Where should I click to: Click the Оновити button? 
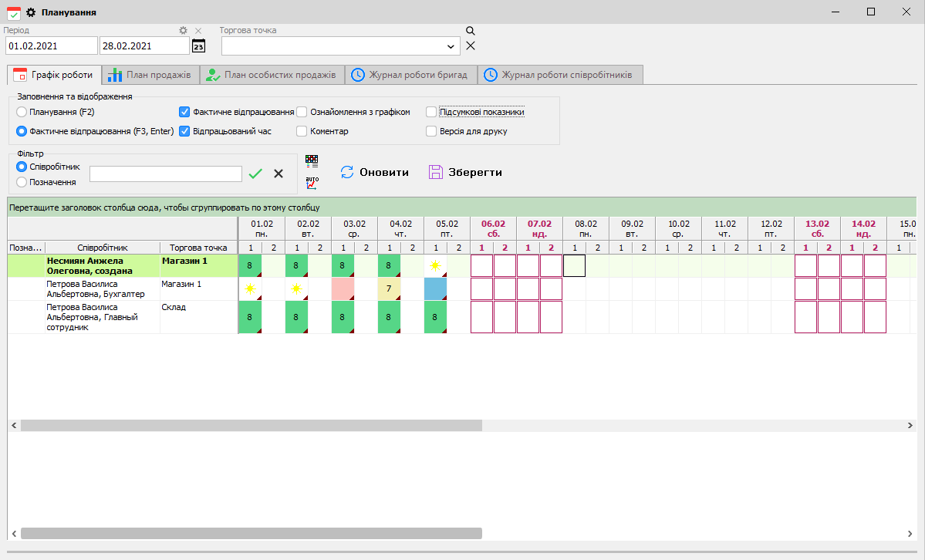pos(375,172)
